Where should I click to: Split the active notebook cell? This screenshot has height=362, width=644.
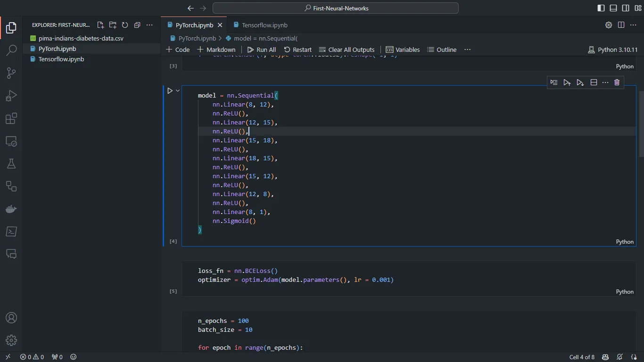pyautogui.click(x=594, y=82)
